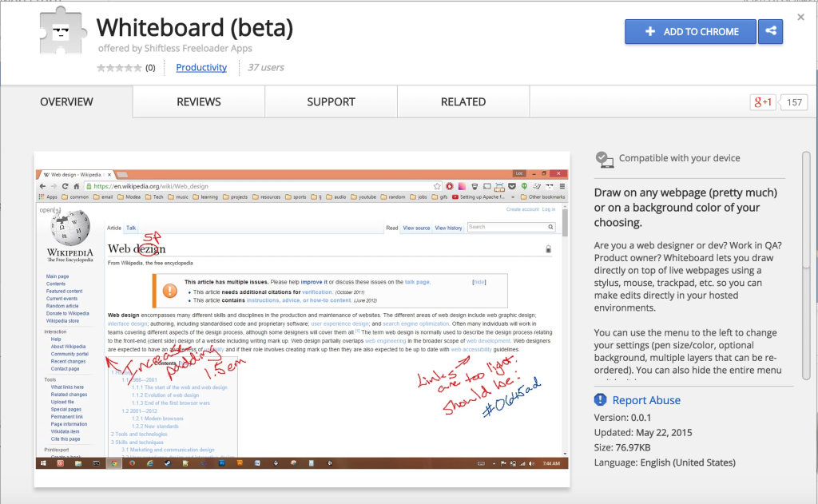Click the Report Abuse link
The image size is (818, 504).
[646, 400]
